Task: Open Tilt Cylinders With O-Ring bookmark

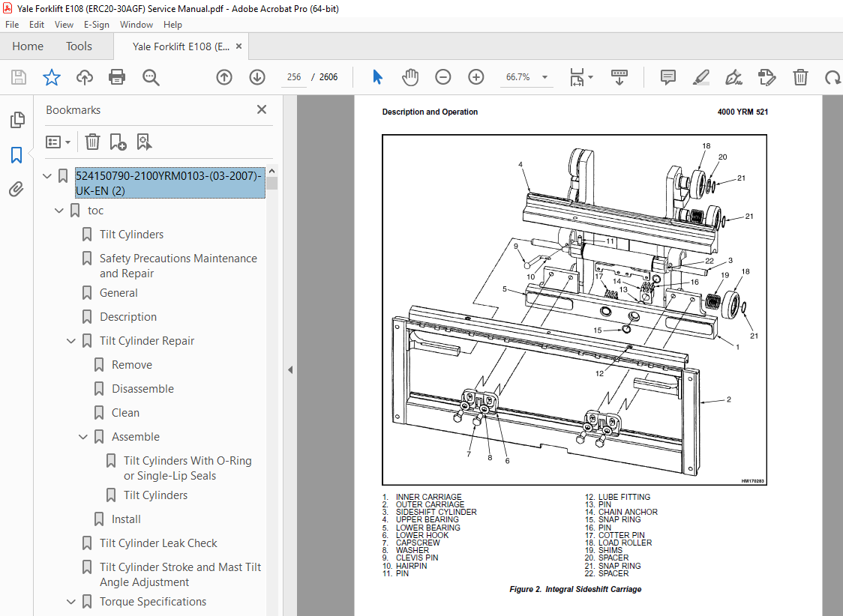Action: [187, 468]
